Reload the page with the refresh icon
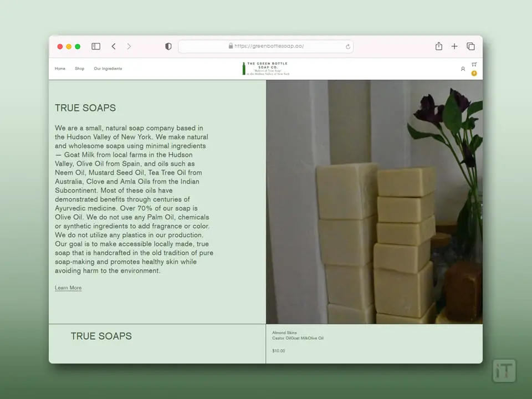The height and width of the screenshot is (399, 532). pyautogui.click(x=348, y=47)
